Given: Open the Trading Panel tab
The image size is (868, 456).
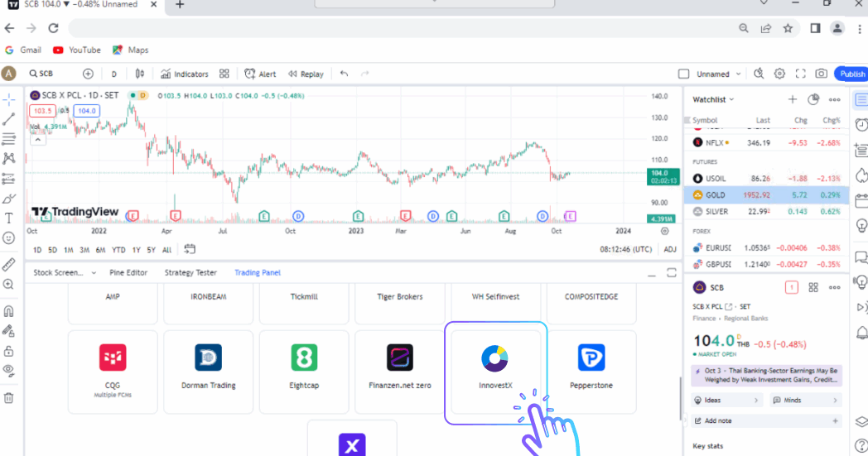Looking at the screenshot, I should (x=258, y=273).
